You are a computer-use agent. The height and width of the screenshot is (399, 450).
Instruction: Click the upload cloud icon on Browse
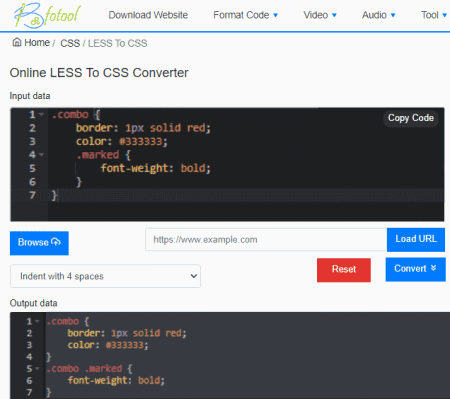coord(56,242)
